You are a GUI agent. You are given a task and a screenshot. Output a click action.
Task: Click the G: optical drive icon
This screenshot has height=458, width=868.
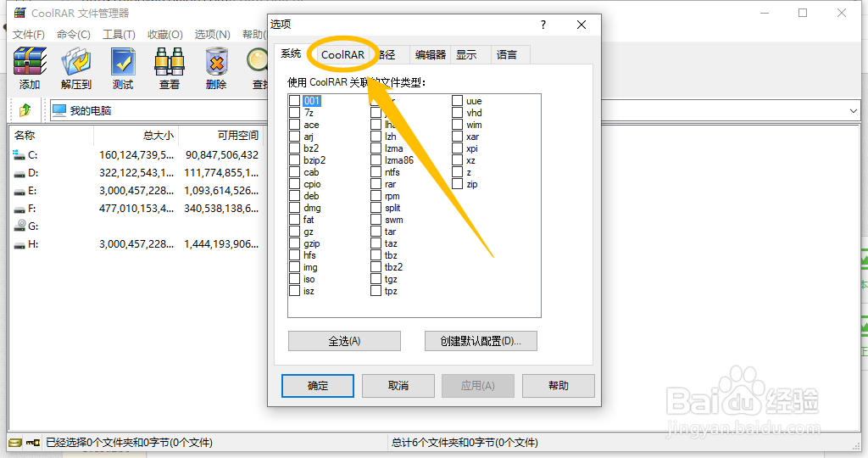coord(20,226)
